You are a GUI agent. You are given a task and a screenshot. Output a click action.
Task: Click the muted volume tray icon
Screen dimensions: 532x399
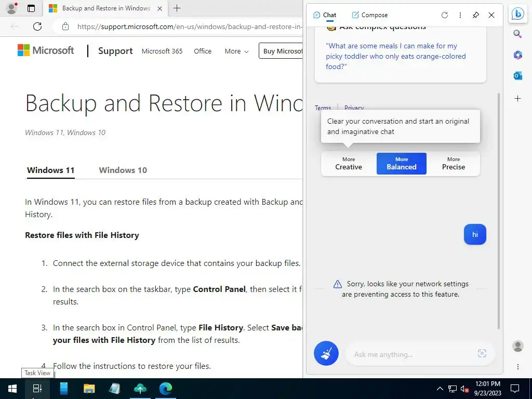[x=465, y=389]
